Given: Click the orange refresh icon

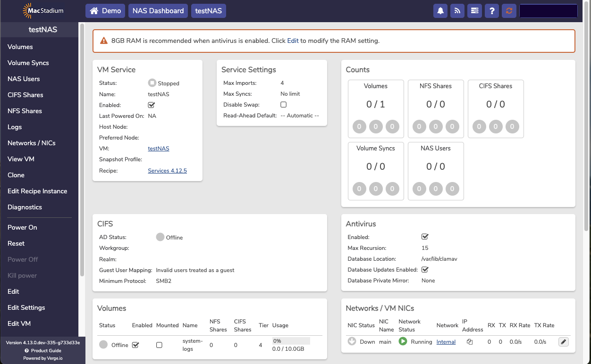Looking at the screenshot, I should click(508, 11).
